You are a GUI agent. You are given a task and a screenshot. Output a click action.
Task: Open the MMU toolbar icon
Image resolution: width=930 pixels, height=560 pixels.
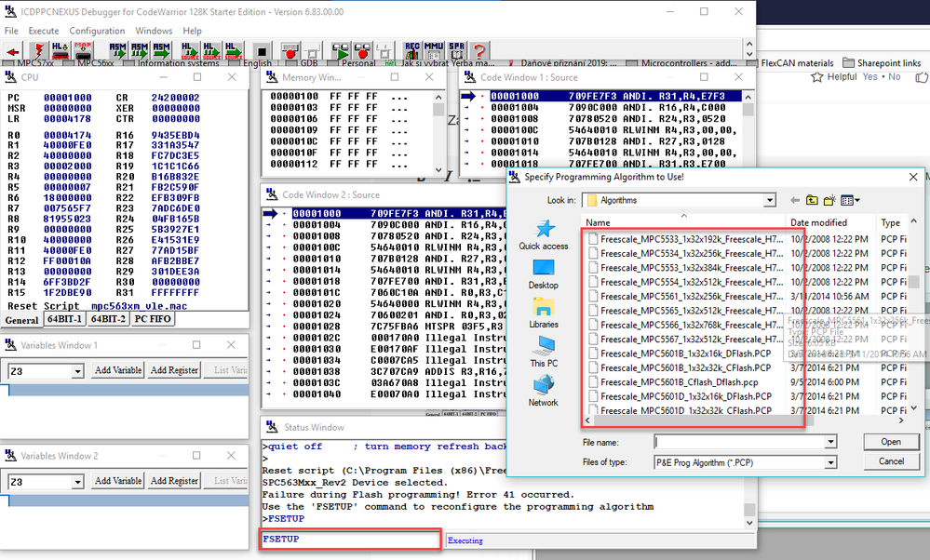coord(434,51)
